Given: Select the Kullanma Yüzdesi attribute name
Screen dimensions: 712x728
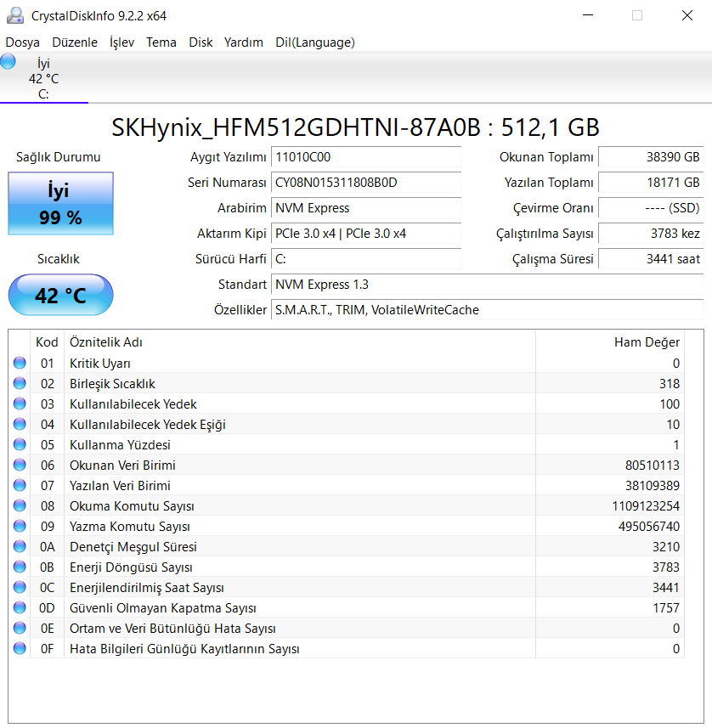Looking at the screenshot, I should [120, 445].
